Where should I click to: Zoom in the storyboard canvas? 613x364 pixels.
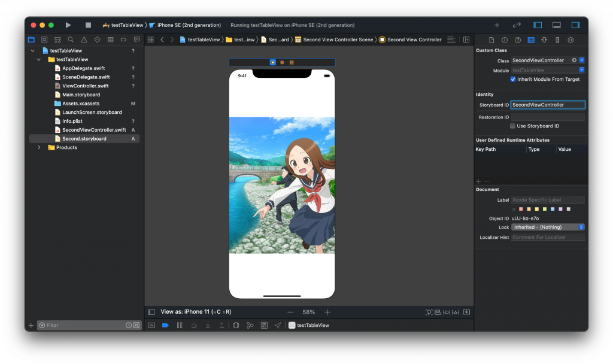(327, 312)
